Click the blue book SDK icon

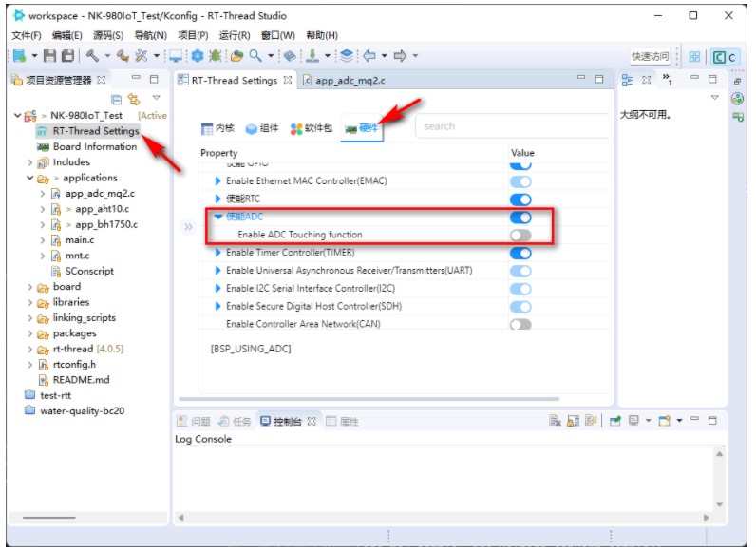point(290,56)
